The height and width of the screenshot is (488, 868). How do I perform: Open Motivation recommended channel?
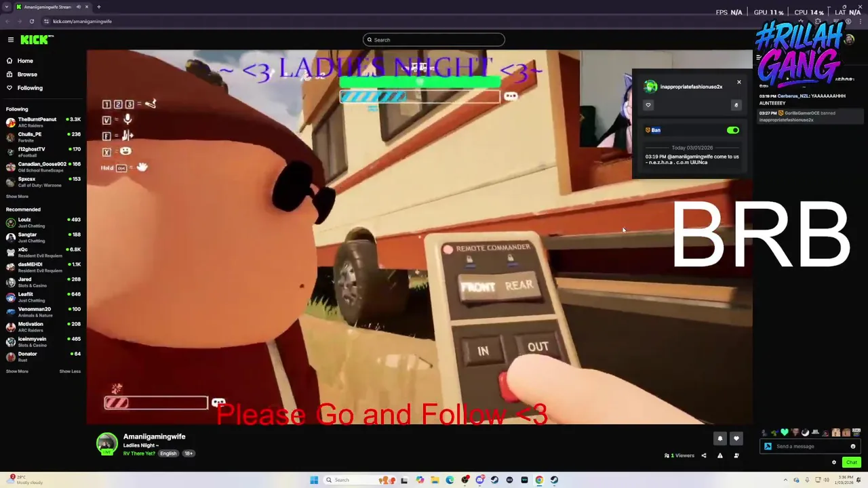point(43,327)
